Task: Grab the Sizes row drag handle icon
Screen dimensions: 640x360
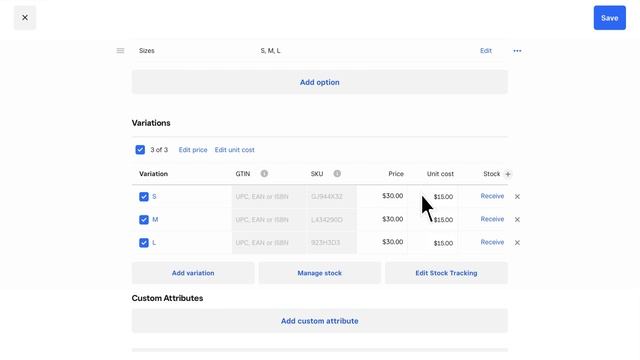Action: tap(120, 51)
